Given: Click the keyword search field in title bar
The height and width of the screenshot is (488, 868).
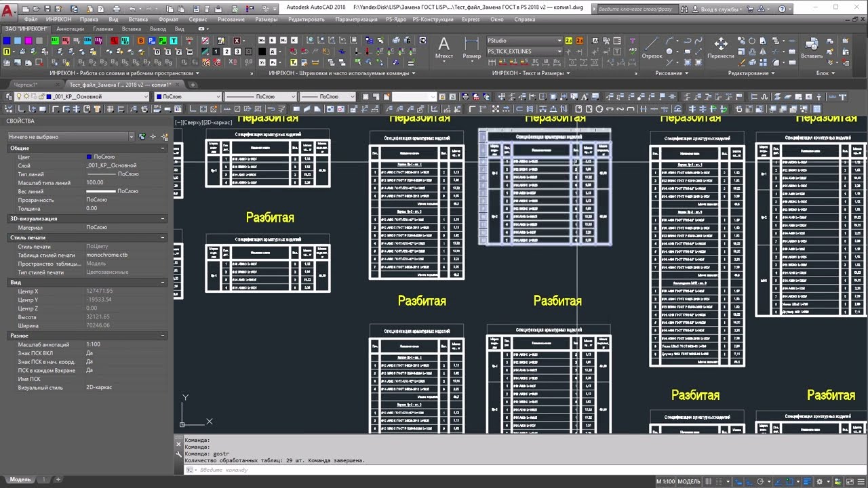Looking at the screenshot, I should 638,9.
